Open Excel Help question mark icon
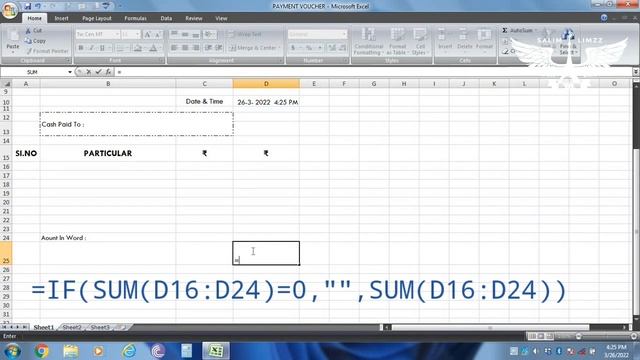This screenshot has width=640, height=360. pos(604,18)
